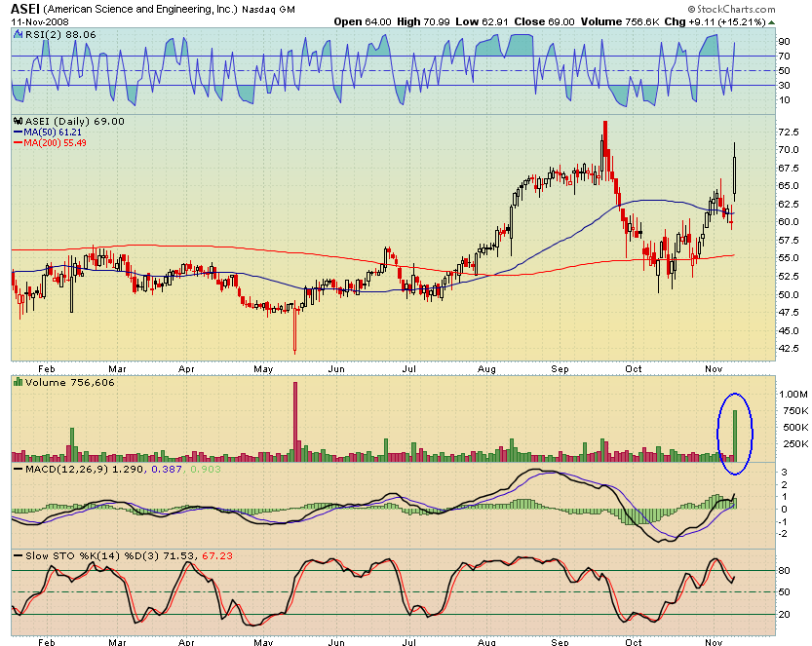Select the red MA(200) legend line marker
Viewport: 812px width, 646px height.
pos(19,142)
